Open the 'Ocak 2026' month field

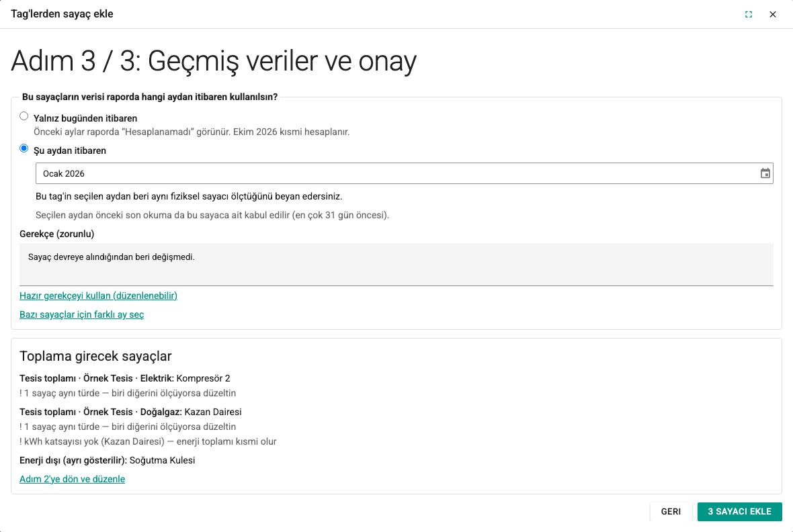click(x=404, y=173)
